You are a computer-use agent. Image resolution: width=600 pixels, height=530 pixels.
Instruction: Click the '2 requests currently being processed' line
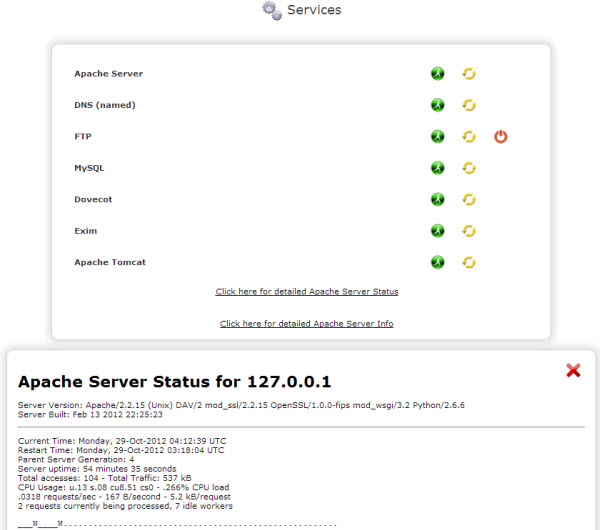click(x=125, y=506)
